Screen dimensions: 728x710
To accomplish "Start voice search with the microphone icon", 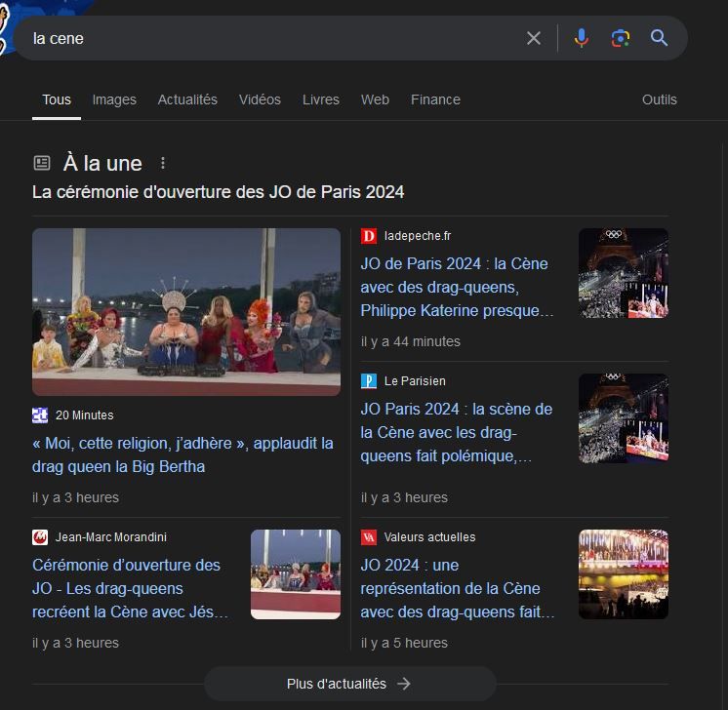I will click(x=582, y=38).
